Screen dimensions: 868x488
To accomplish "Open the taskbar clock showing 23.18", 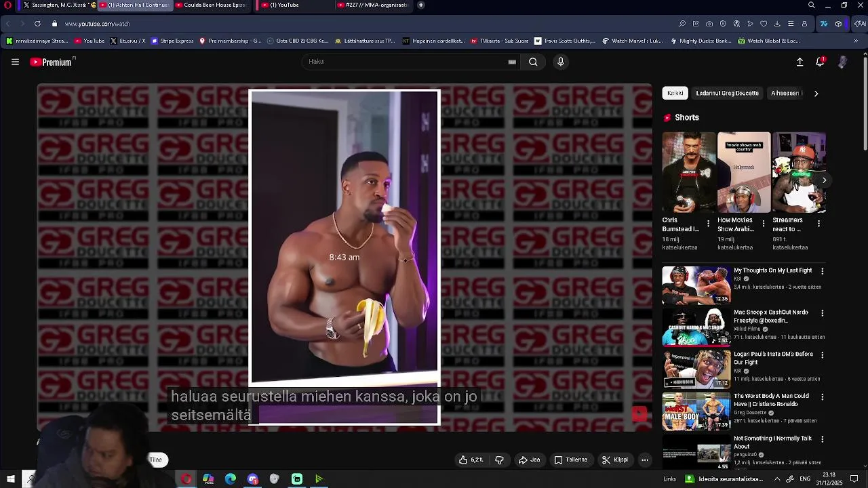I will (829, 479).
